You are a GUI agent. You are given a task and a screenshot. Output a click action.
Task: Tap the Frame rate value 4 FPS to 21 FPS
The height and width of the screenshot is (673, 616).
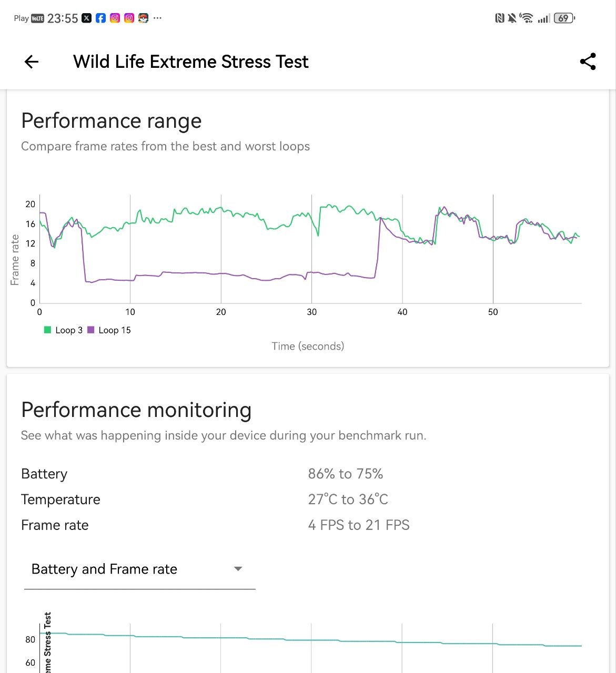tap(358, 525)
